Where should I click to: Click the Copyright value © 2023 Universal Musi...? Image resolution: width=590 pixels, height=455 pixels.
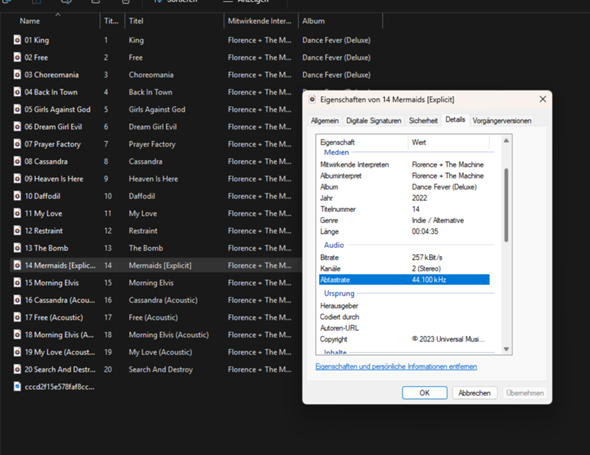tap(448, 339)
